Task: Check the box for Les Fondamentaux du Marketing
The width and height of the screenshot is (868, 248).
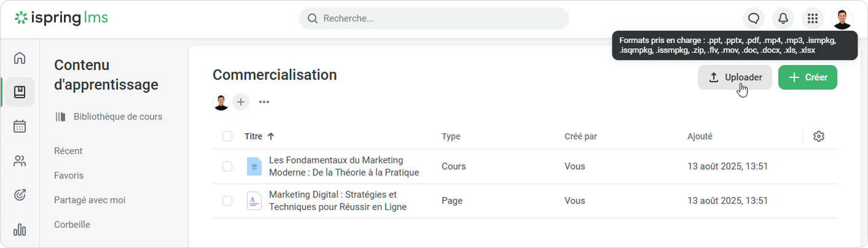Action: [x=227, y=166]
